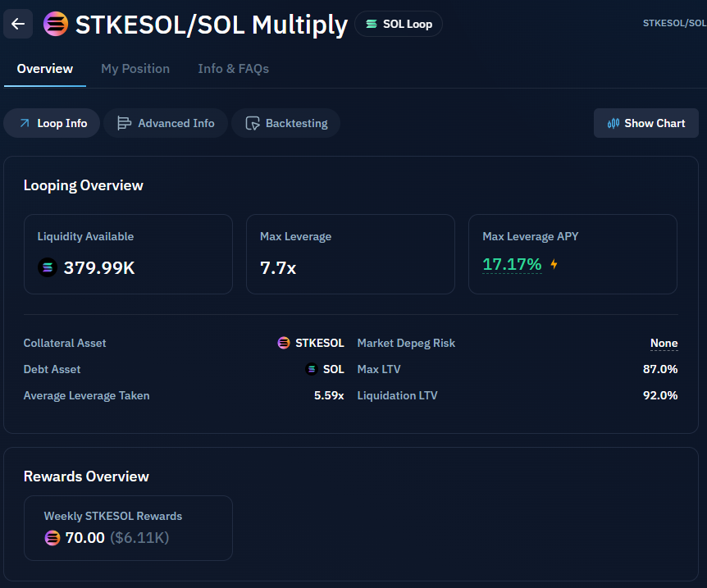Click the SOL Loop badge
Screen dimensions: 707x588
(399, 24)
